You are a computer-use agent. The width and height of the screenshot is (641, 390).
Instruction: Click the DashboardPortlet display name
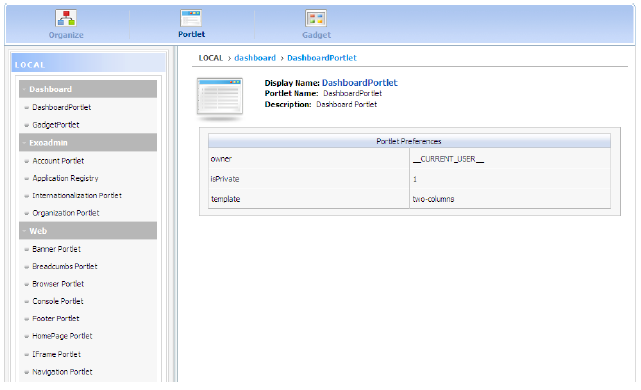(360, 83)
